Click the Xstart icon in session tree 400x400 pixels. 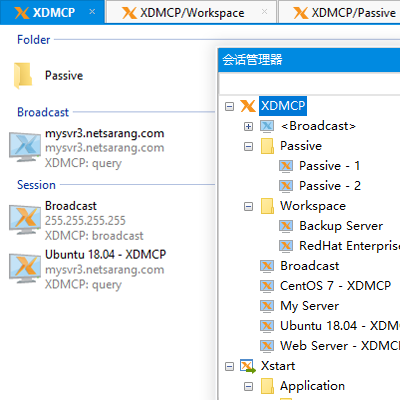pyautogui.click(x=248, y=366)
